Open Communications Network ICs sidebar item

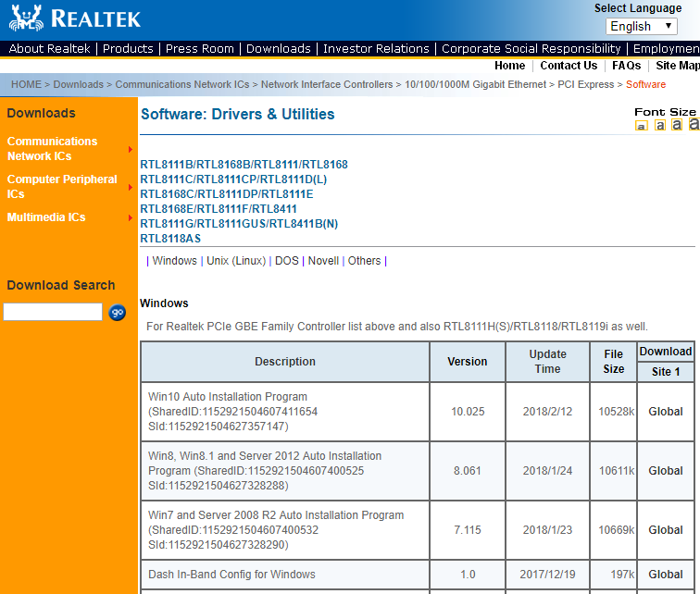click(x=52, y=149)
